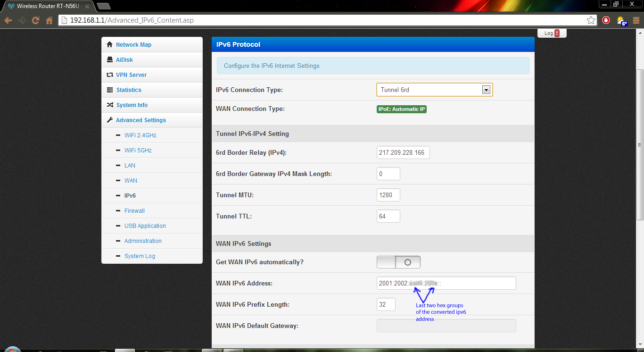Click the AiDisk drive icon

point(110,60)
